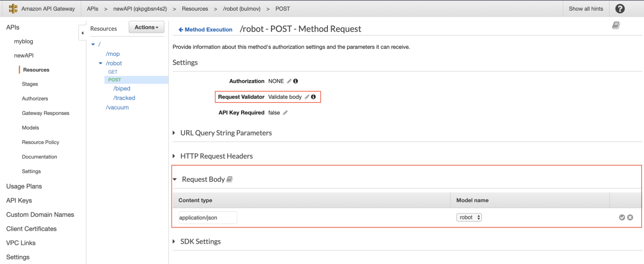The height and width of the screenshot is (264, 644).
Task: Click Resources in the breadcrumb
Action: 195,9
